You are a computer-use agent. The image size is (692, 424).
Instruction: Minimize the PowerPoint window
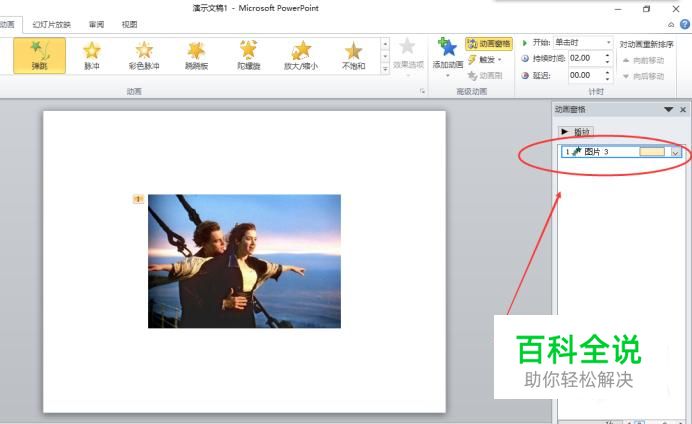pos(618,9)
